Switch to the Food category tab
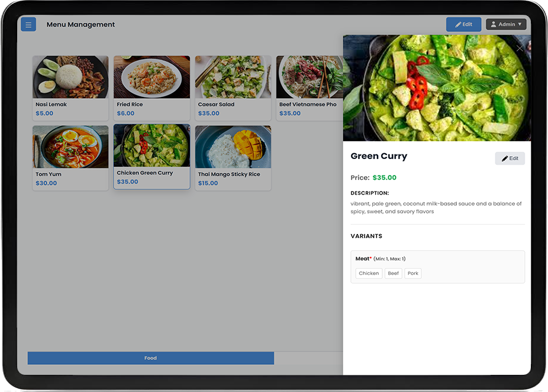548x392 pixels. point(150,358)
